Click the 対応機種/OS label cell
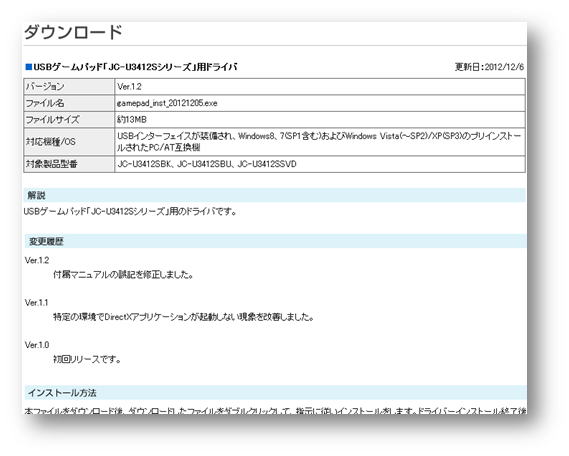 69,142
